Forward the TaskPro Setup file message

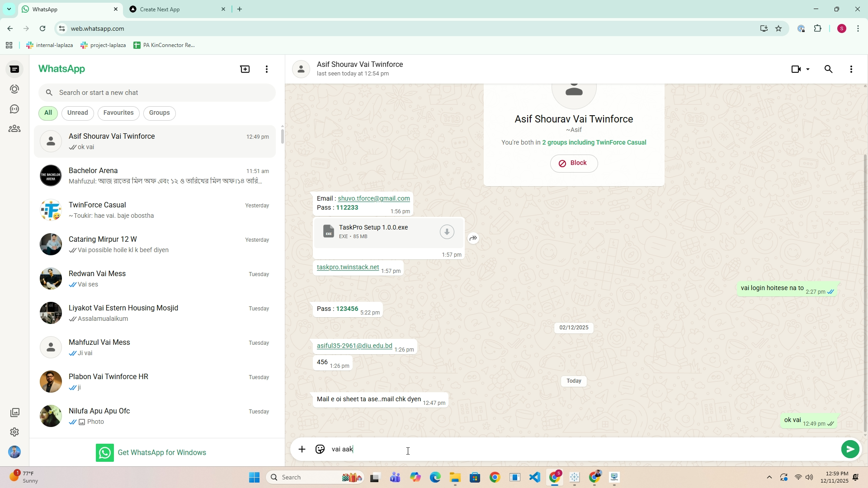(x=473, y=238)
